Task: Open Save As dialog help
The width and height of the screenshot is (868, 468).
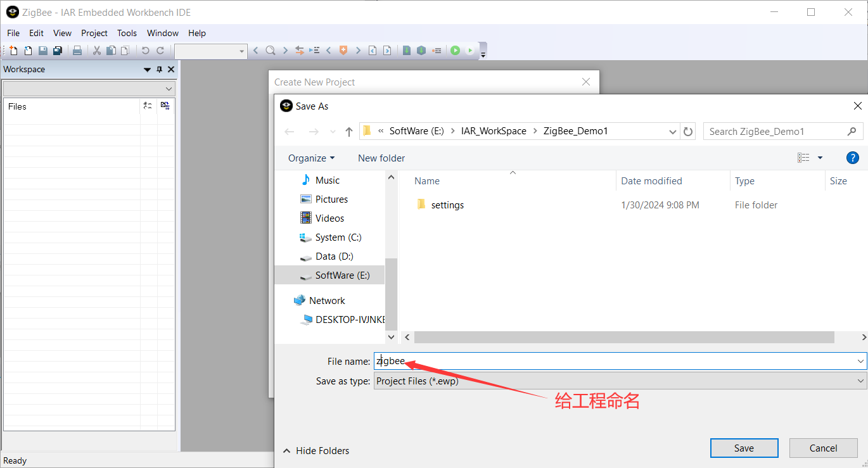Action: click(x=852, y=158)
